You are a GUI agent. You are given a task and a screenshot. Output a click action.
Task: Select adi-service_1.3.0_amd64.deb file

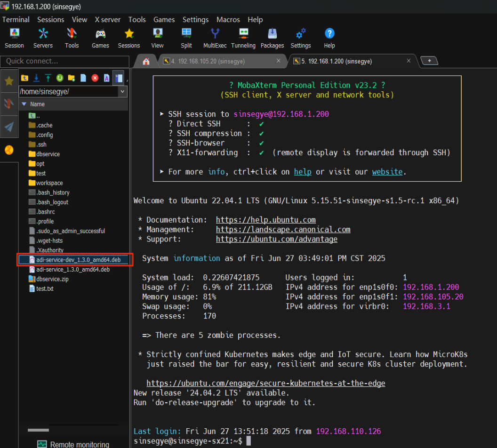72,270
